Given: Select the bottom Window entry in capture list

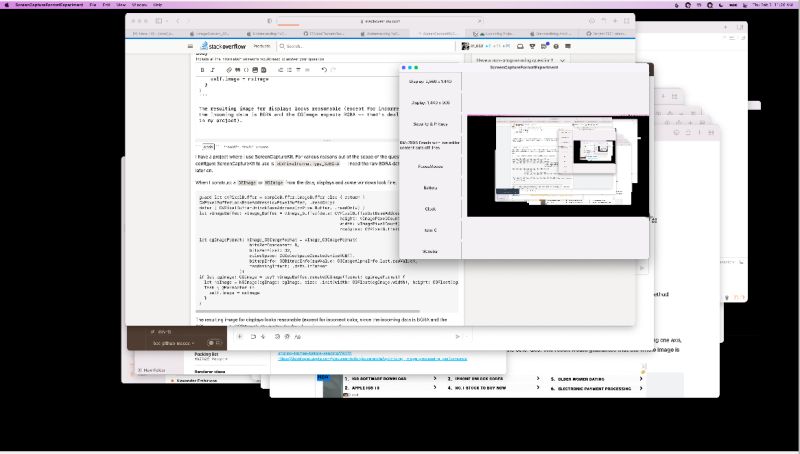Looking at the screenshot, I should [x=430, y=251].
